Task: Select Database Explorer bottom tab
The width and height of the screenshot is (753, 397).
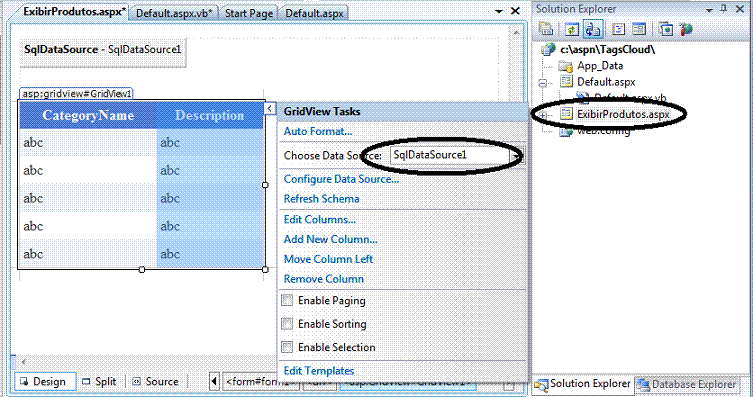Action: [x=687, y=384]
